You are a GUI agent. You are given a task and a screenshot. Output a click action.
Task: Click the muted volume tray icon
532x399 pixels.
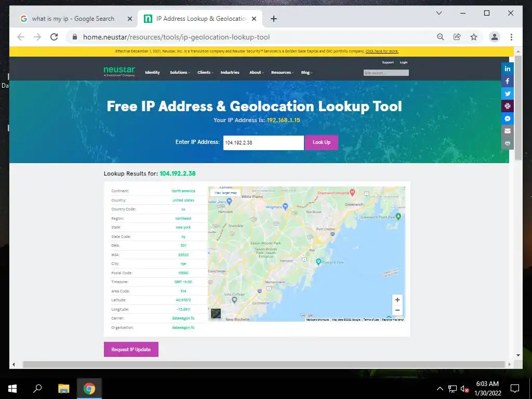tap(464, 389)
